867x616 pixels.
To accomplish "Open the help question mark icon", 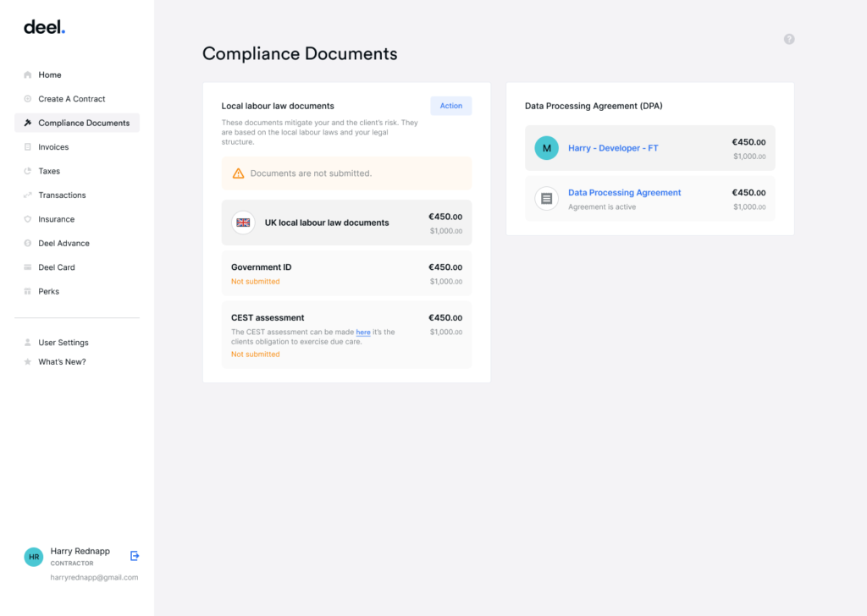I will pos(789,39).
